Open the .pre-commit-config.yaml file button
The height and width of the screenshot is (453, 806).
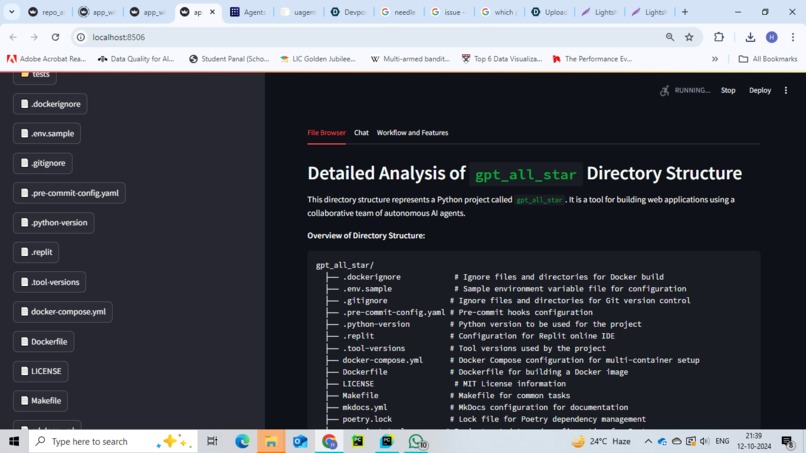(69, 193)
